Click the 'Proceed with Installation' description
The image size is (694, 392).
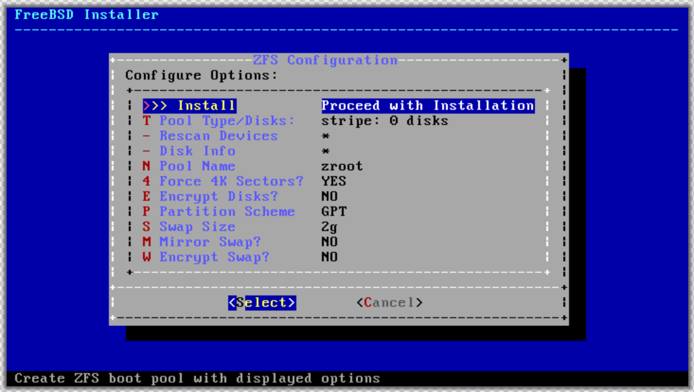(x=428, y=105)
